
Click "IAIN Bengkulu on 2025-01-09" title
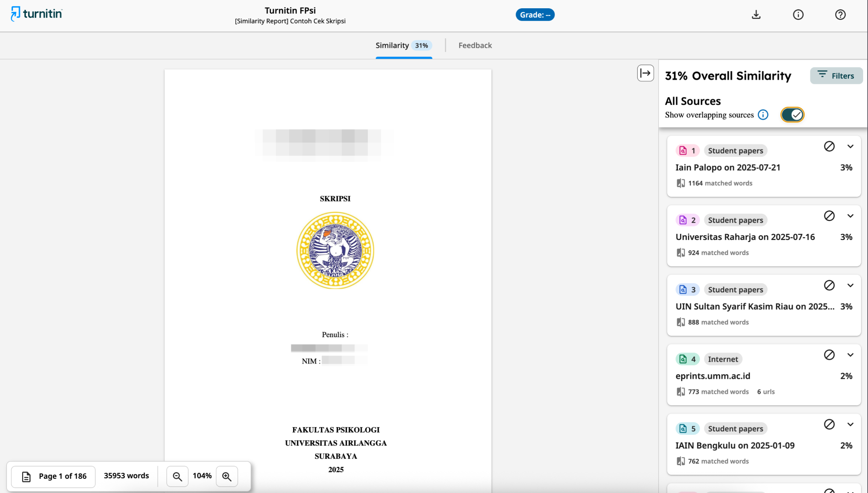tap(735, 445)
